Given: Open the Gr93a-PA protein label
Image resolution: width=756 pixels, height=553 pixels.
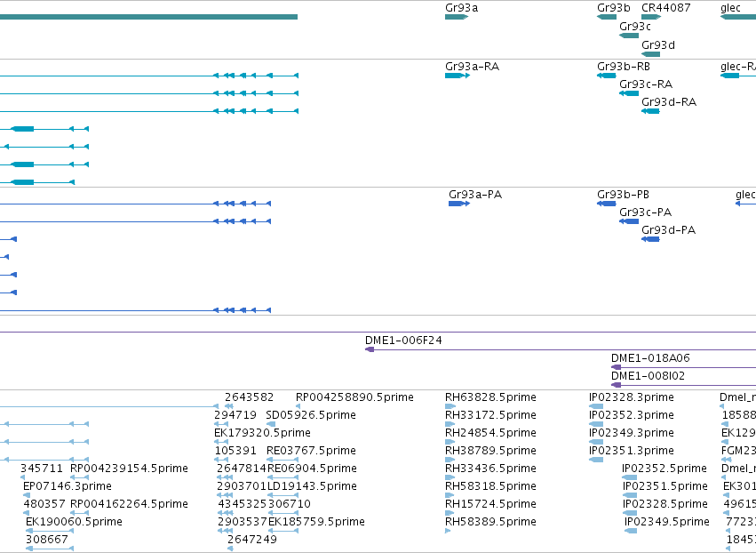Looking at the screenshot, I should tap(475, 195).
